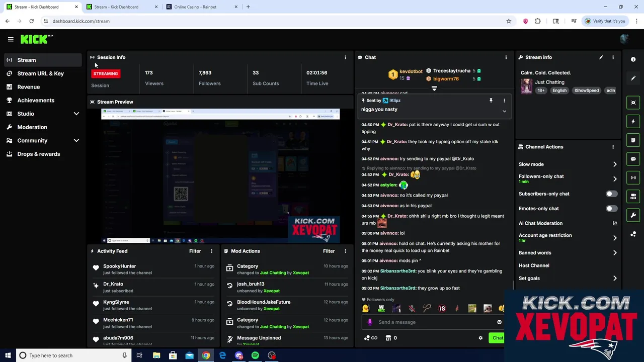Open the user avatar menu at top right

coord(625,39)
